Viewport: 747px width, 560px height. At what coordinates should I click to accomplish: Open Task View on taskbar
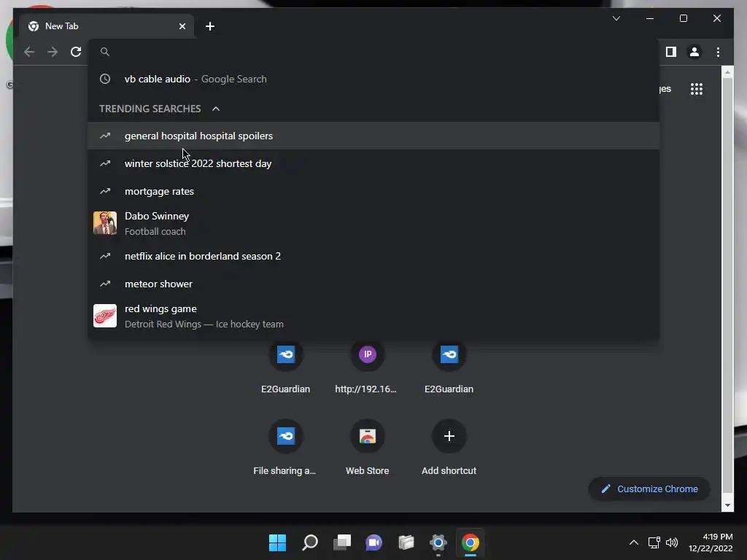(x=341, y=542)
